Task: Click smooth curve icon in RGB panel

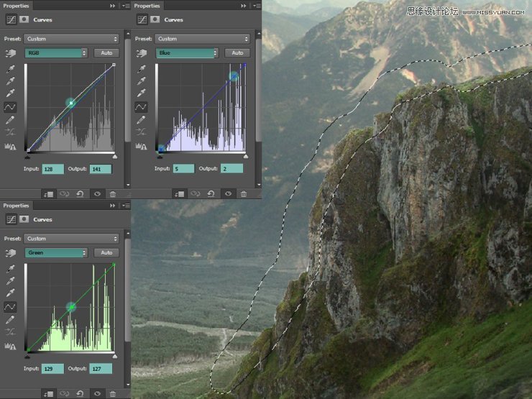Action: click(x=10, y=132)
